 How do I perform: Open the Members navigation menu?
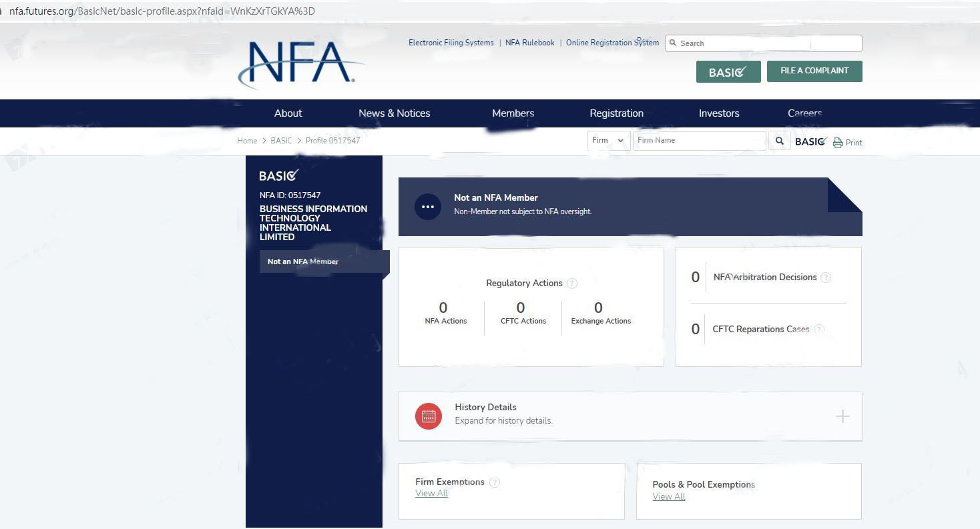tap(513, 113)
